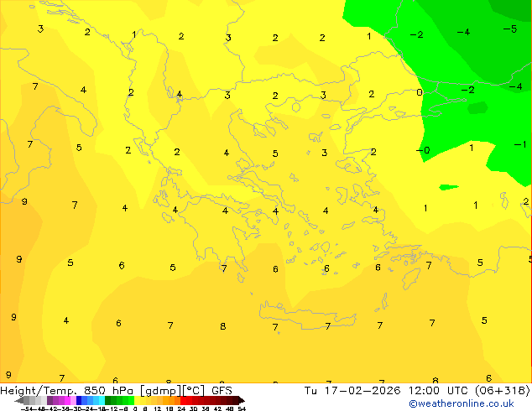532x411 pixels.
Task: Click the small green spot over western Turkey
Action: (449, 187)
